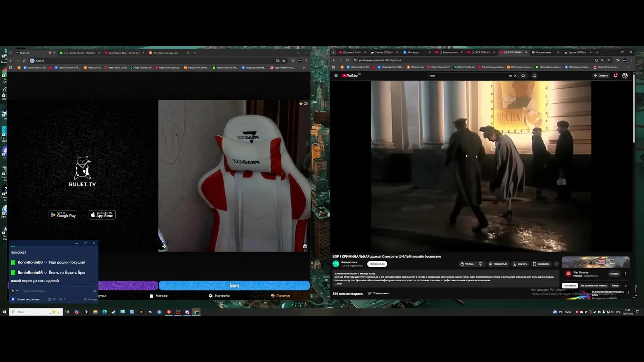Open YouTube account avatar menu
Screen dimensions: 644x362
[x=625, y=76]
